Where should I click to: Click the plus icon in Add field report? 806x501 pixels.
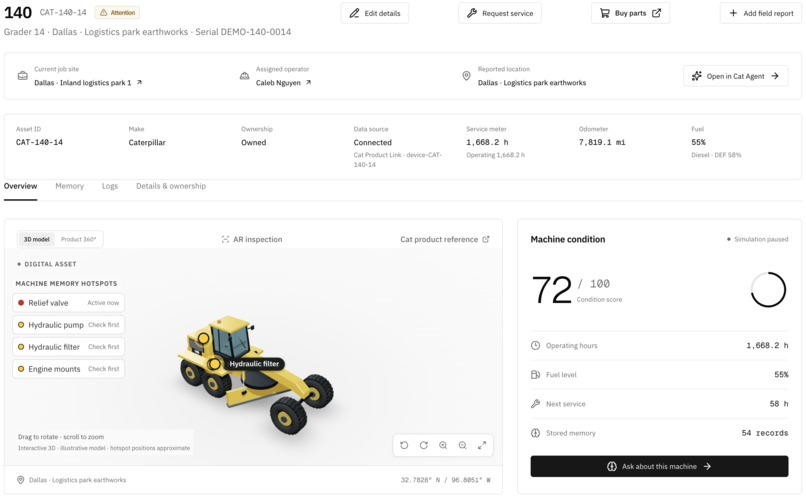click(x=734, y=13)
